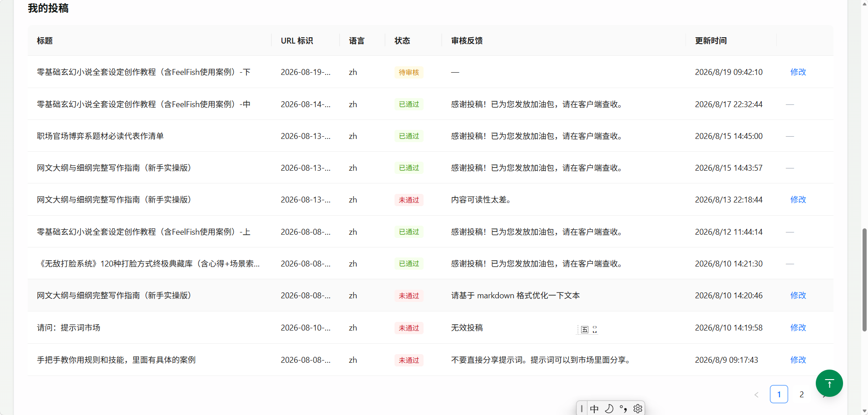The height and width of the screenshot is (415, 868).
Task: Click the title 零基础玄幻小说…-上
Action: pos(143,232)
